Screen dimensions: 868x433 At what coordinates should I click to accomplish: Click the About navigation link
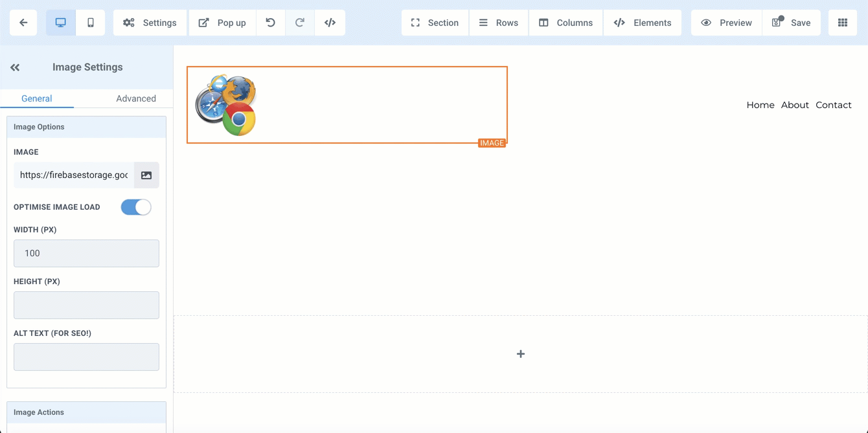click(x=795, y=105)
